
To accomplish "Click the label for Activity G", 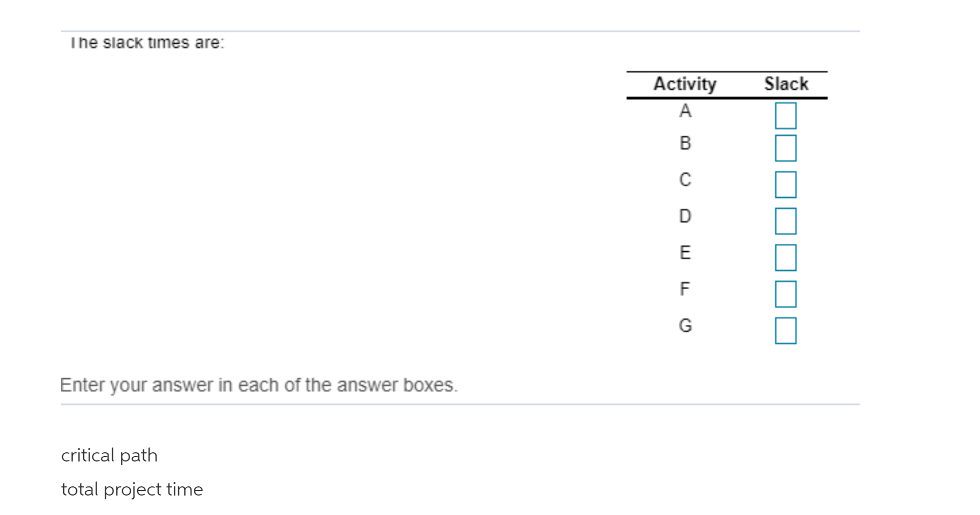I will [685, 325].
